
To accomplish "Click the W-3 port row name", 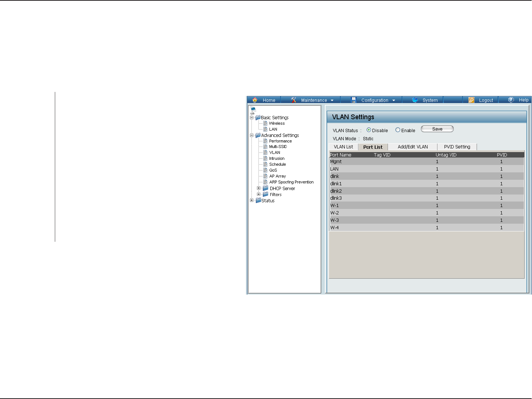I will [334, 220].
